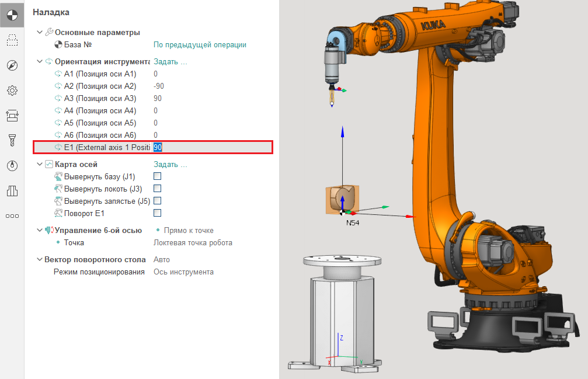Image resolution: width=588 pixels, height=379 pixels.
Task: Open the gear parameters sidebar icon
Action: tap(12, 90)
